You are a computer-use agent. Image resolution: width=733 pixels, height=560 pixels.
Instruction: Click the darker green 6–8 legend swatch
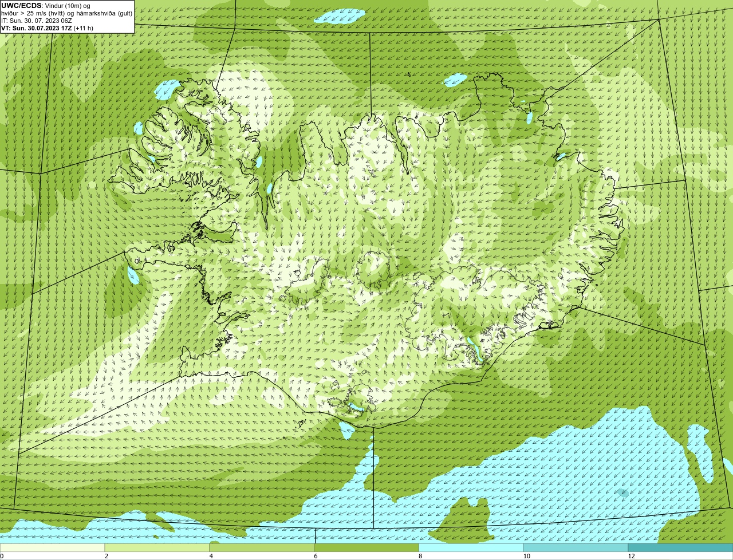366,547
